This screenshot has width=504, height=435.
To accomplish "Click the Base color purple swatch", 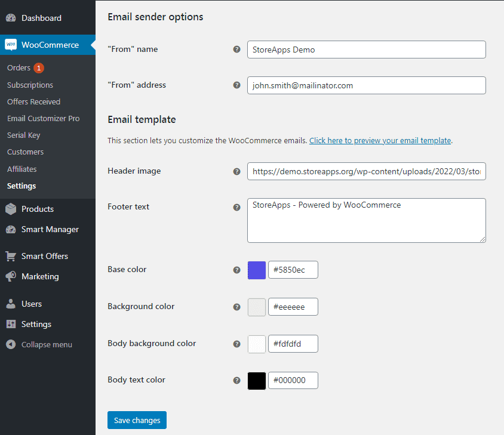I will pyautogui.click(x=257, y=270).
